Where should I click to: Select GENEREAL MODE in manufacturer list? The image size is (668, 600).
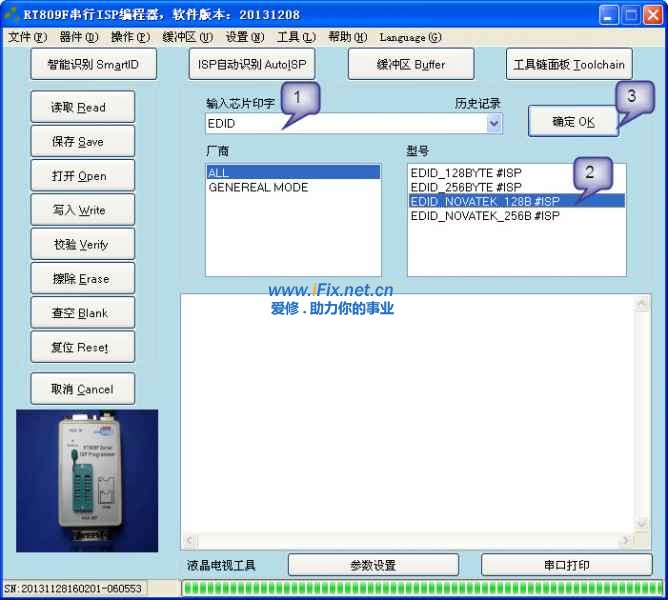(258, 188)
